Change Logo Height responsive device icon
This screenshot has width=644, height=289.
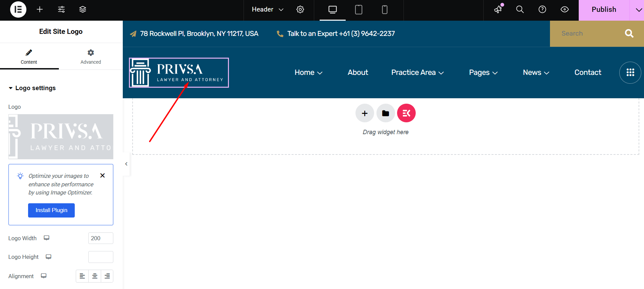click(49, 256)
